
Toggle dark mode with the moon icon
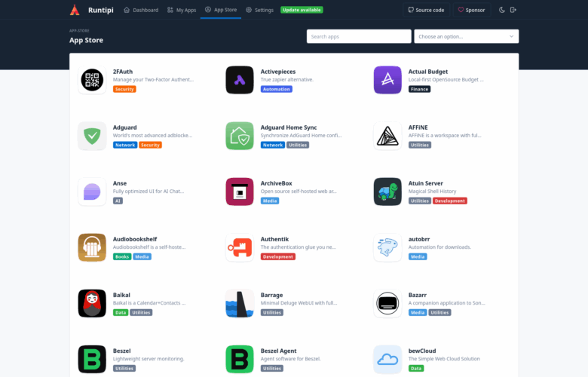click(x=502, y=10)
